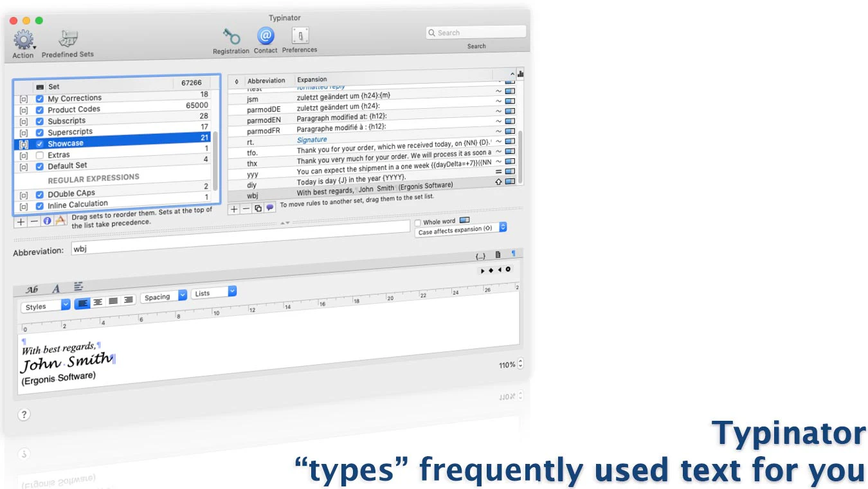The width and height of the screenshot is (868, 489).
Task: Toggle the blue pilcrow invisibles icon
Action: pos(513,254)
